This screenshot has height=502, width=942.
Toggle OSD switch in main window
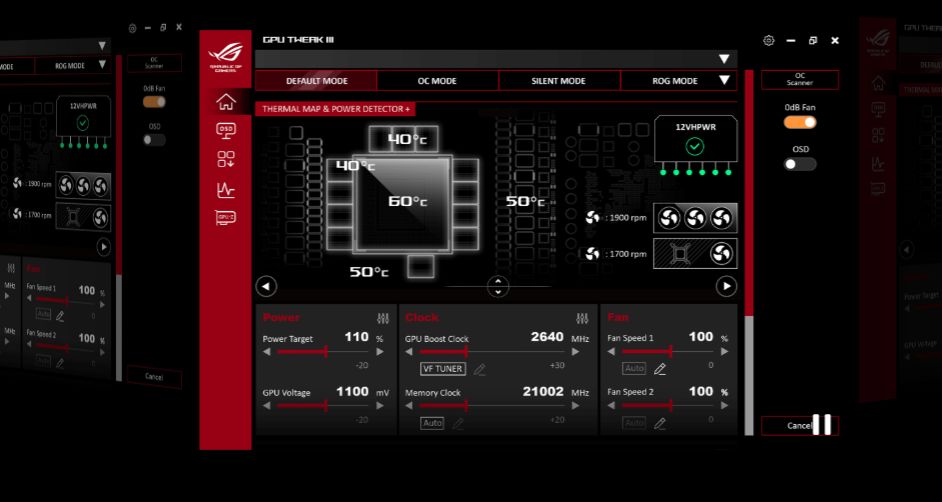(x=800, y=164)
